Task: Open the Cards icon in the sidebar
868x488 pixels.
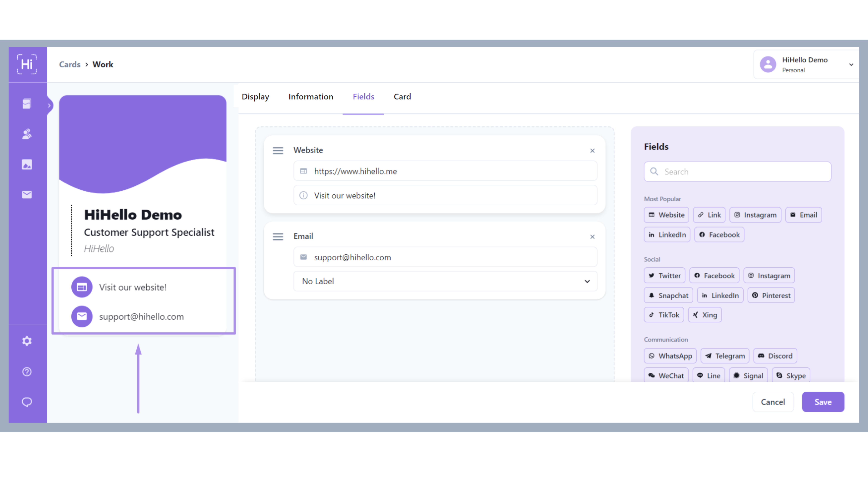Action: pos(27,104)
